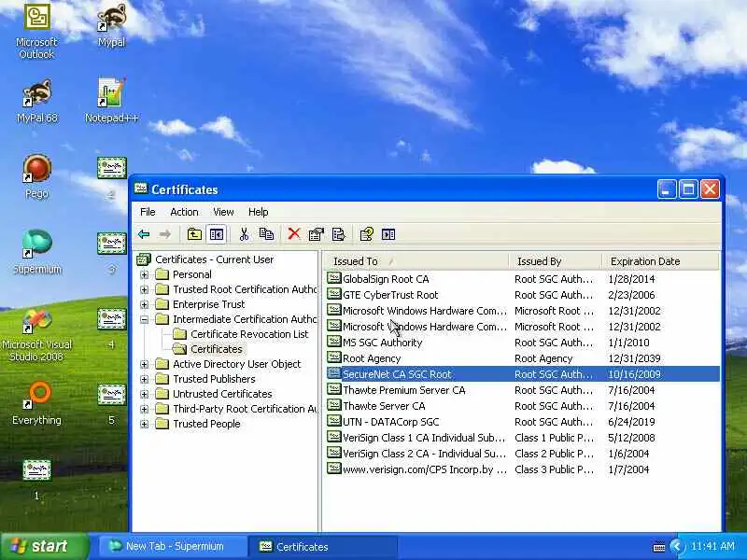Click the 1/28/2014 expiration date cell
Screen dimensions: 747x560
(x=631, y=278)
